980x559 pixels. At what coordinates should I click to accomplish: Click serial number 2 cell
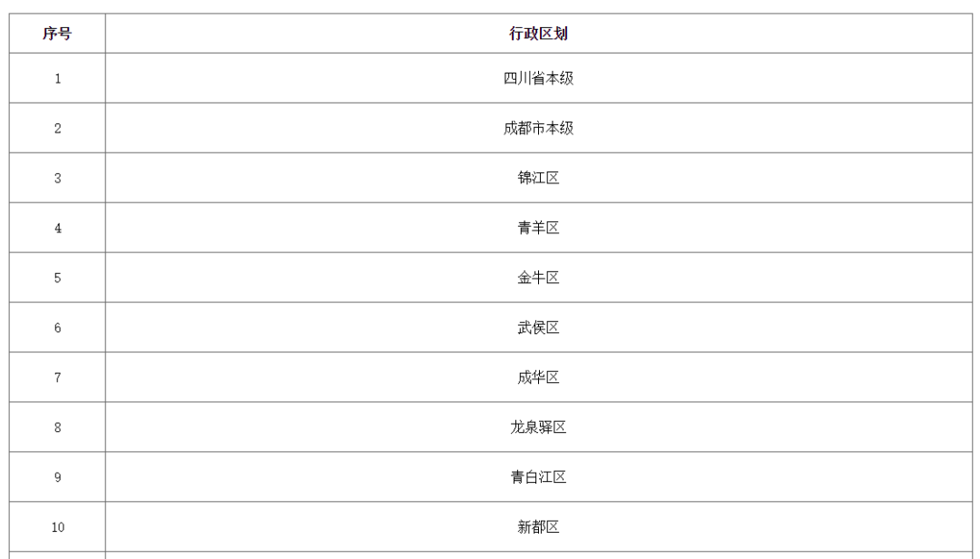coord(57,128)
